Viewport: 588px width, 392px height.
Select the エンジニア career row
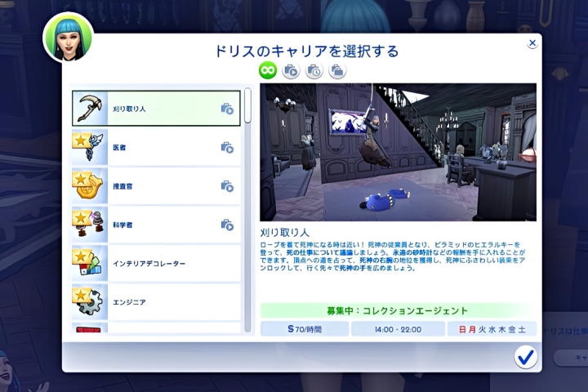156,302
